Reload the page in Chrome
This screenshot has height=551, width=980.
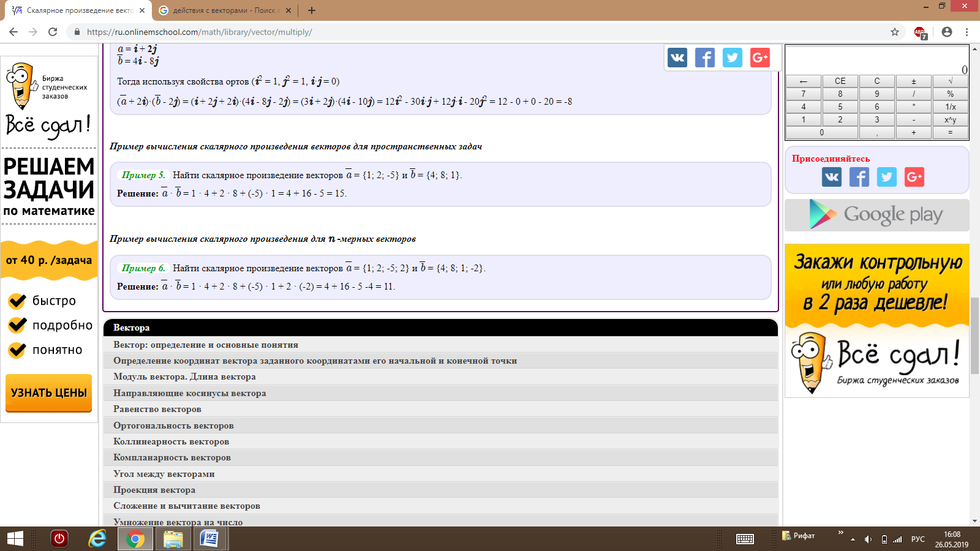[53, 32]
